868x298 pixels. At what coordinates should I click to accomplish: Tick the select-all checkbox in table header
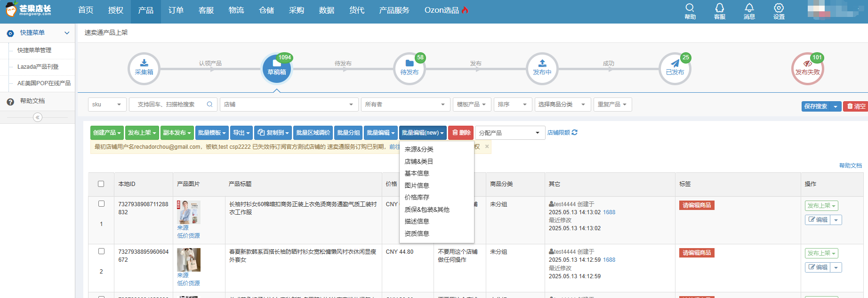pos(101,184)
